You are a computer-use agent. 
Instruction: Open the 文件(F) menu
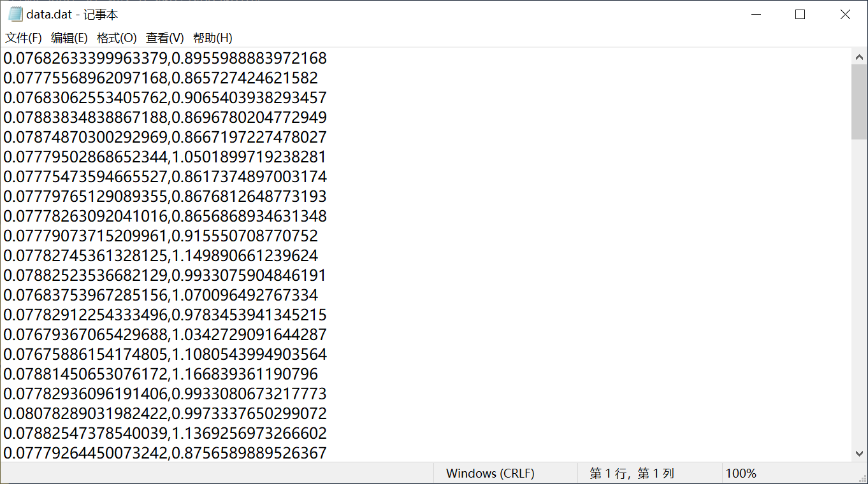coord(24,38)
